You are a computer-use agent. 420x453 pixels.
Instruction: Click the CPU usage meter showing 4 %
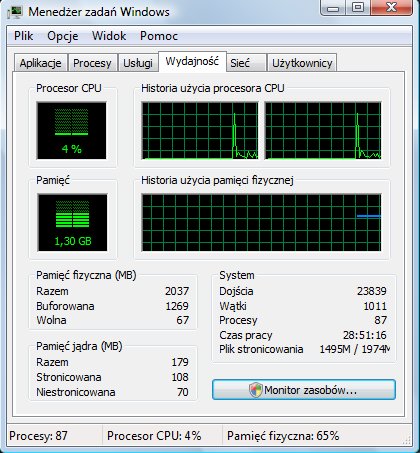pyautogui.click(x=71, y=131)
